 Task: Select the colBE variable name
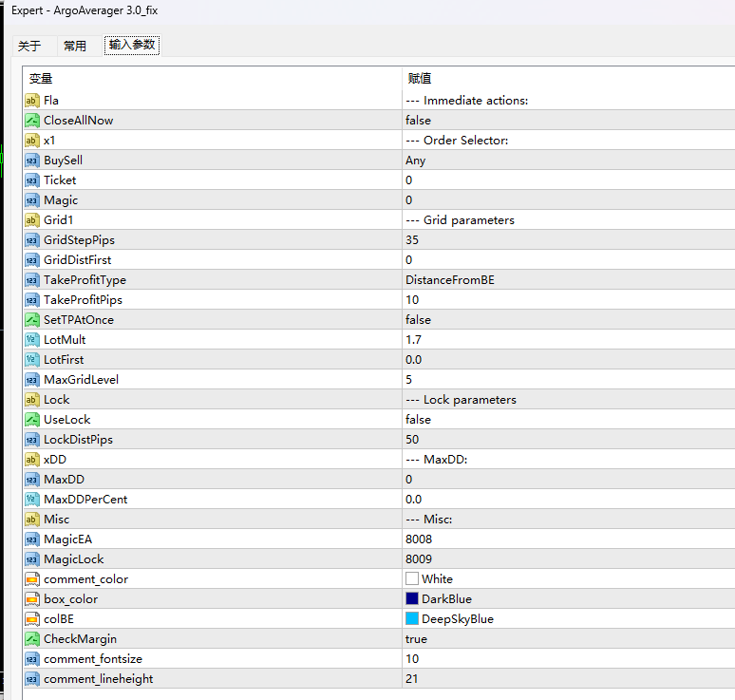59,619
